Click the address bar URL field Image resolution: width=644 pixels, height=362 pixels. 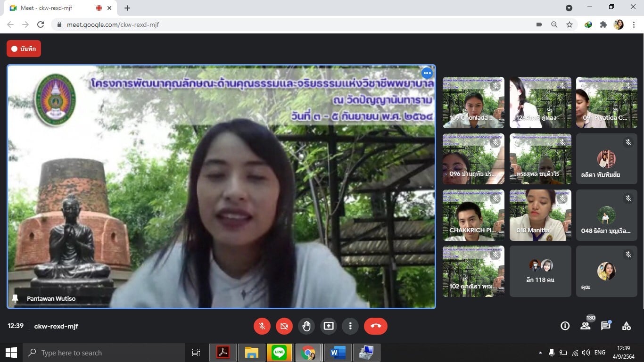[x=283, y=25]
